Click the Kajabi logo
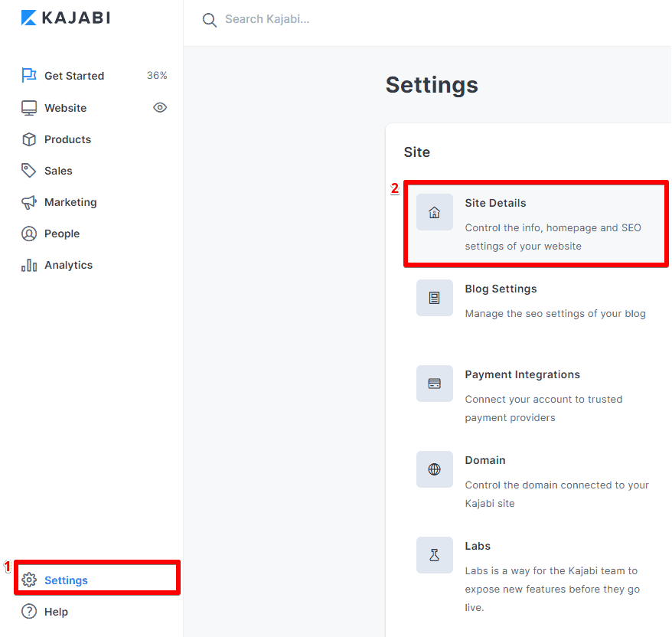 tap(65, 17)
